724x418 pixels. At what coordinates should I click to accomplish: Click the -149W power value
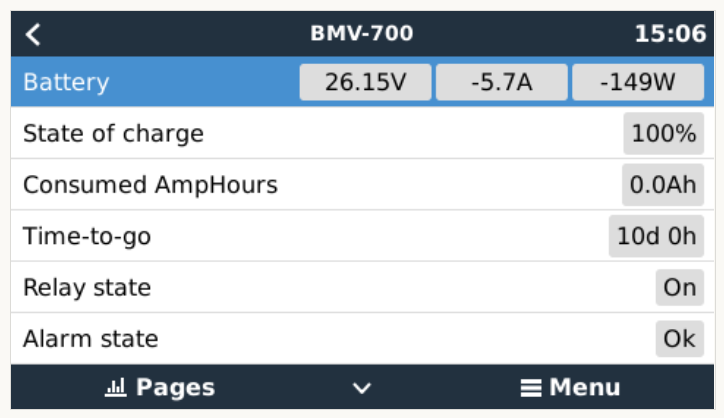637,82
